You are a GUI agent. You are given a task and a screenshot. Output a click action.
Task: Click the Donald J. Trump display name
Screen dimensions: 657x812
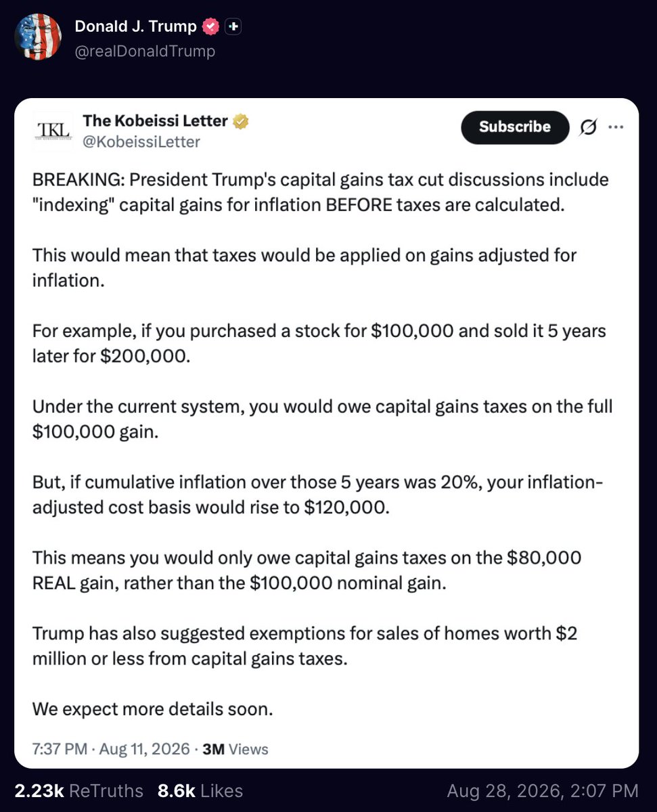[x=136, y=27]
